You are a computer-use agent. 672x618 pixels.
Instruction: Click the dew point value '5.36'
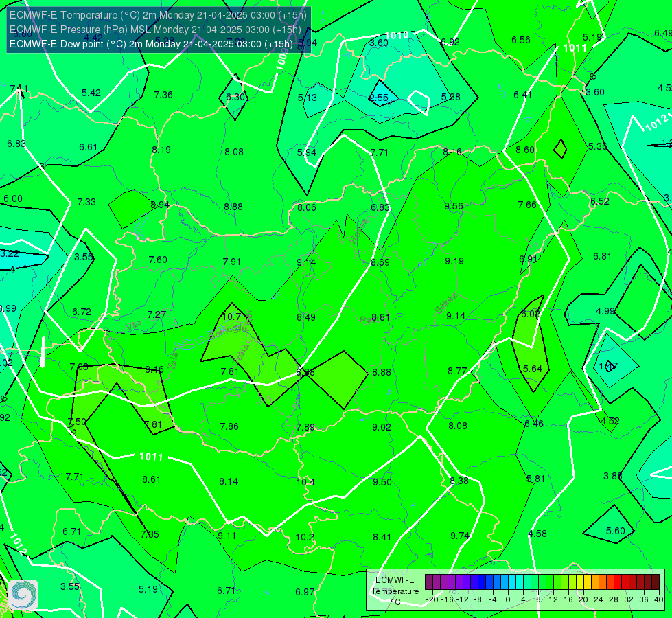[x=597, y=146]
